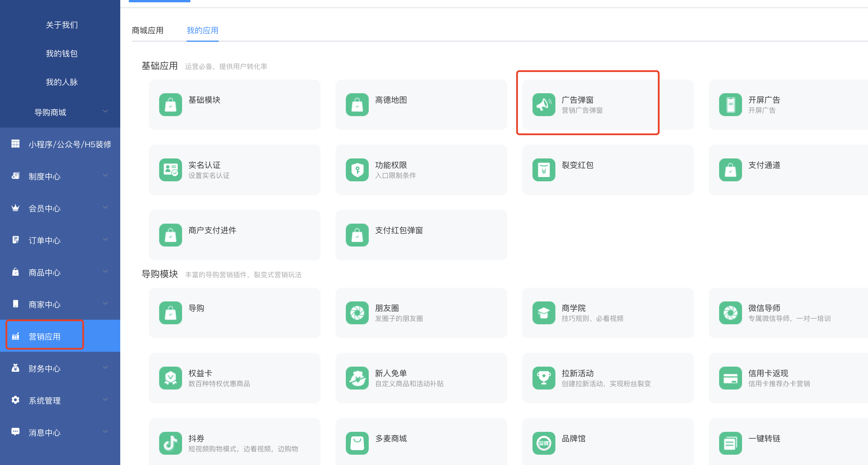Image resolution: width=868 pixels, height=465 pixels.
Task: Expand the 商品中心 chevron
Action: (105, 271)
